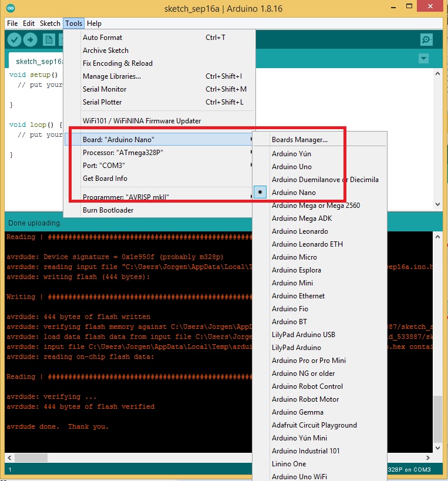
Task: Click the New sketch toolbar icon
Action: 49,39
